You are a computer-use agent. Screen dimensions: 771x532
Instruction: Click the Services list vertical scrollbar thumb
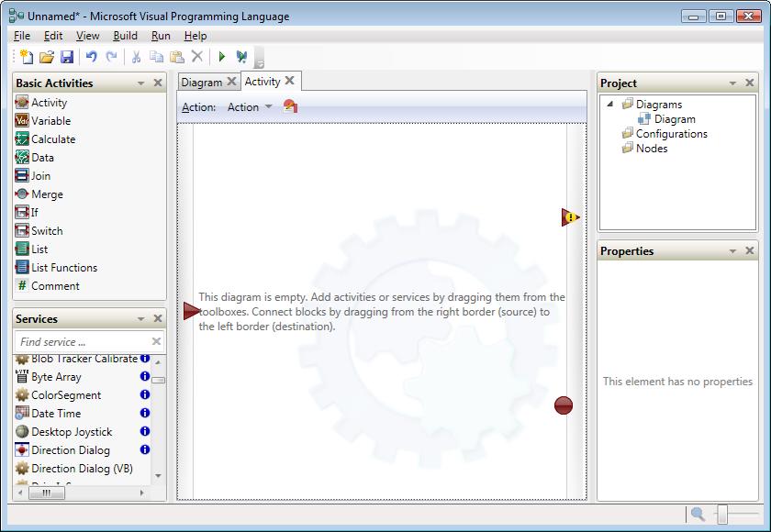click(x=158, y=381)
